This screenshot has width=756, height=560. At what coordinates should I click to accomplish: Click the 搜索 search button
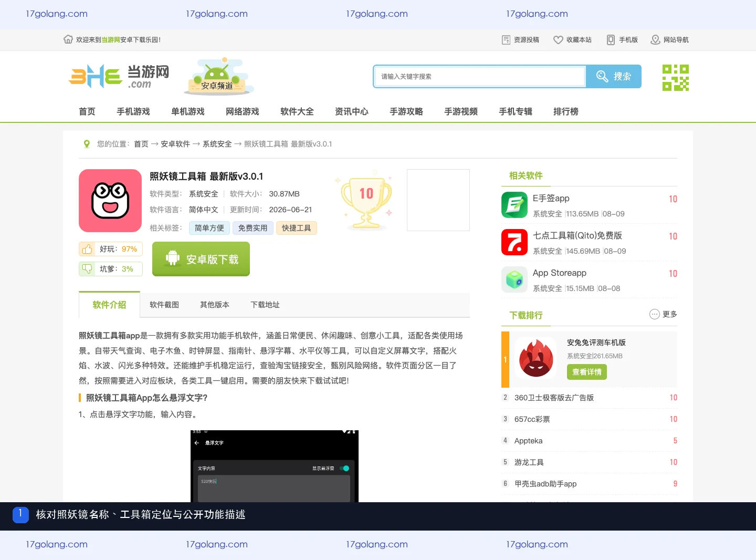click(x=614, y=76)
